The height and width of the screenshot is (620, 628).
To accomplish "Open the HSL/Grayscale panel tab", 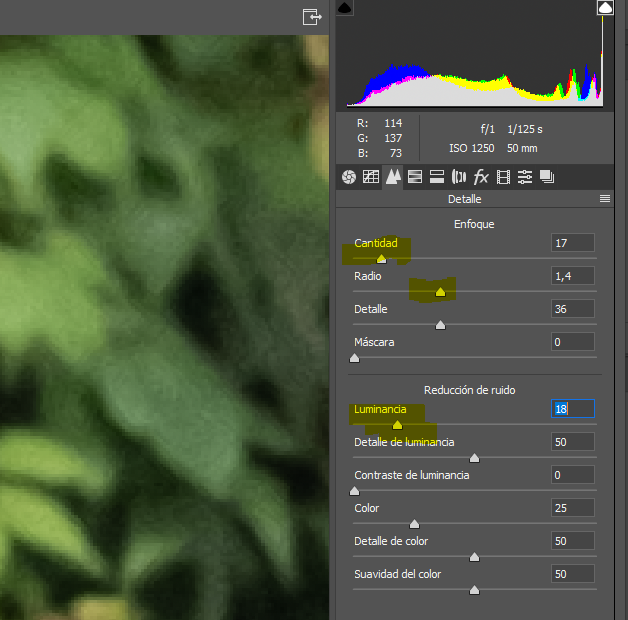I will [x=415, y=177].
